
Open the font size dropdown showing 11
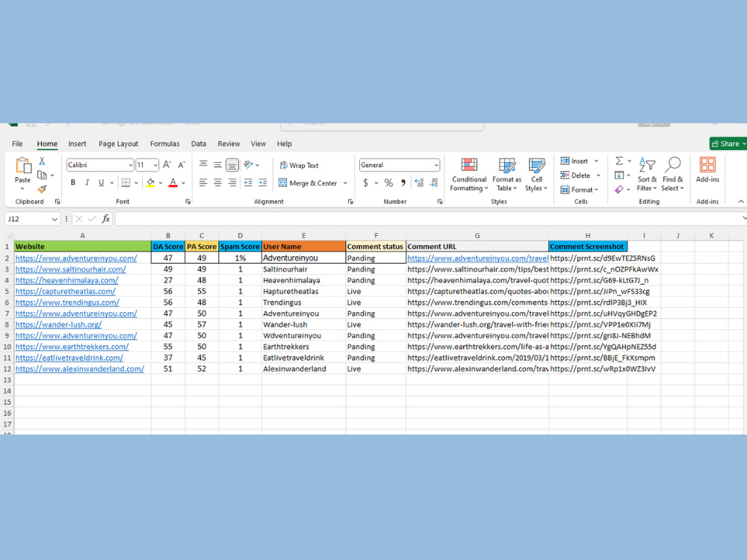(155, 165)
